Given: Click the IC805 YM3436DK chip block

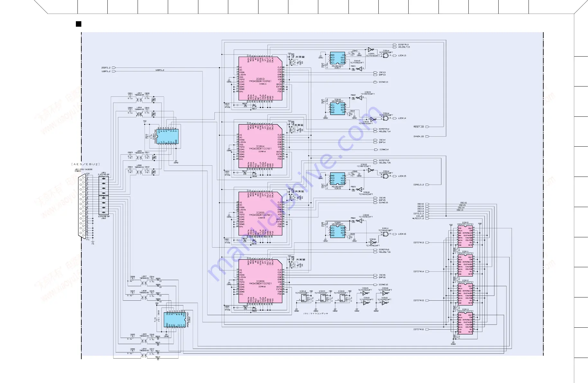Looking at the screenshot, I should click(260, 214).
